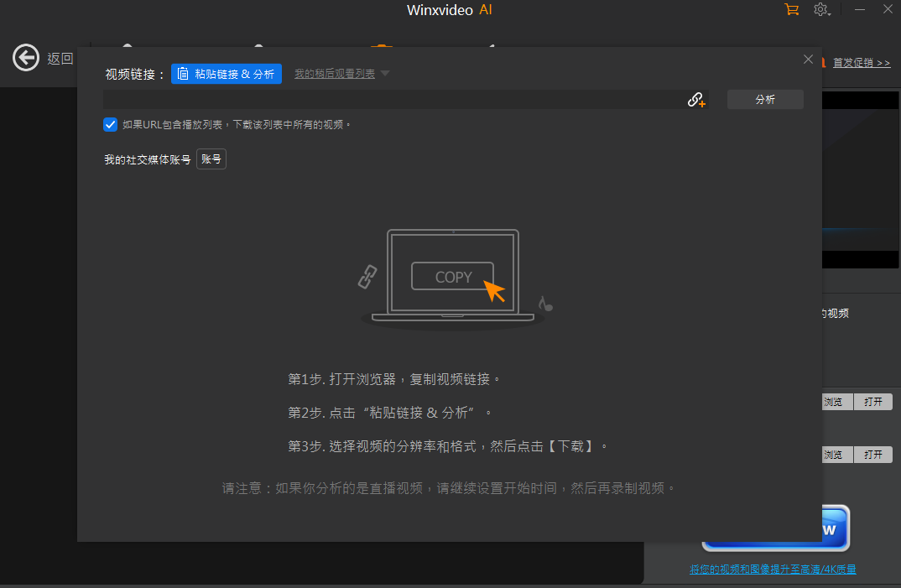The image size is (901, 588).
Task: Uncheck the URL playlist download option
Action: (x=110, y=124)
